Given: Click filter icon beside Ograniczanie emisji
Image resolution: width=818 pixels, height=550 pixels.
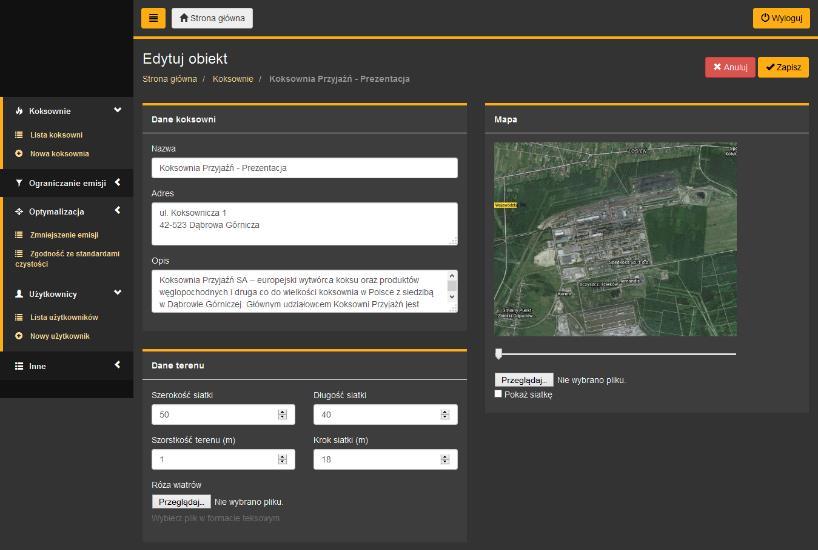Looking at the screenshot, I should point(19,183).
